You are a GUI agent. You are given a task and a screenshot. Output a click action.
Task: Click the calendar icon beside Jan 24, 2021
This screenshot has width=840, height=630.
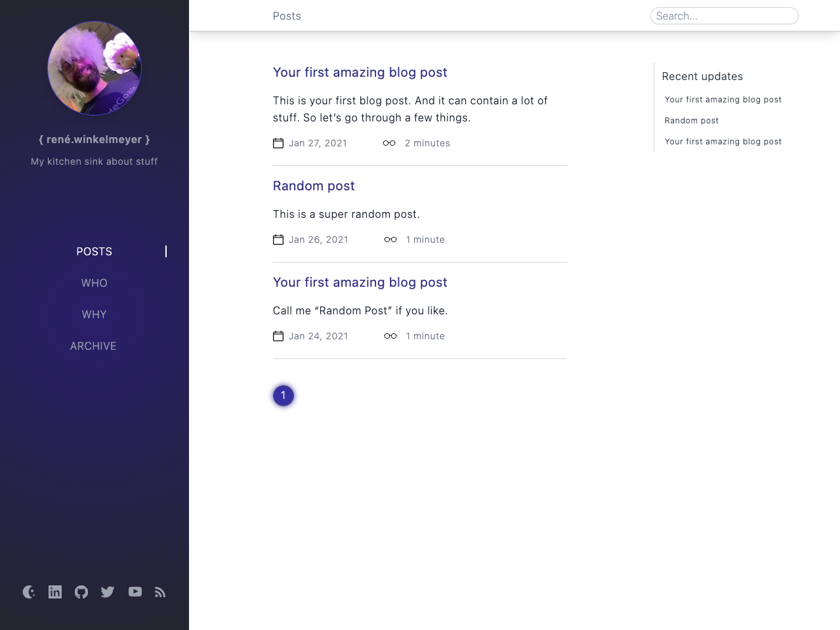point(279,336)
